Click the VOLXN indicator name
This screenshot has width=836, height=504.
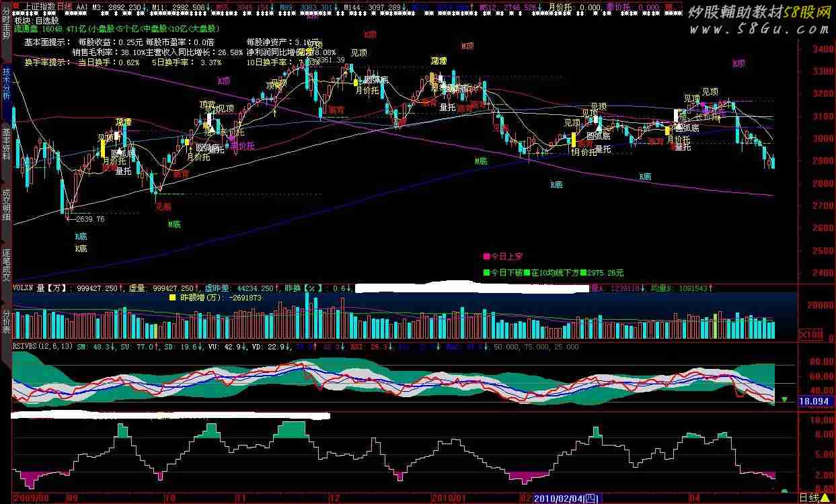[24, 288]
